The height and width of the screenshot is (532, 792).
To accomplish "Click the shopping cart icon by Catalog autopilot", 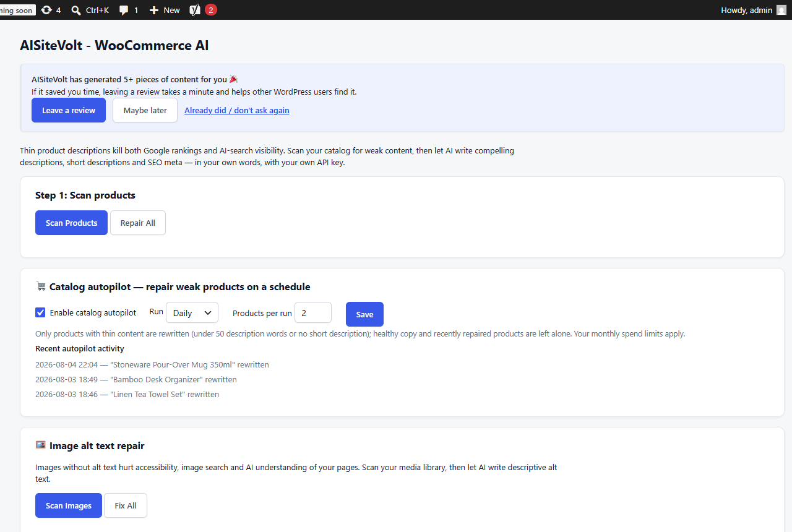I will click(x=41, y=286).
